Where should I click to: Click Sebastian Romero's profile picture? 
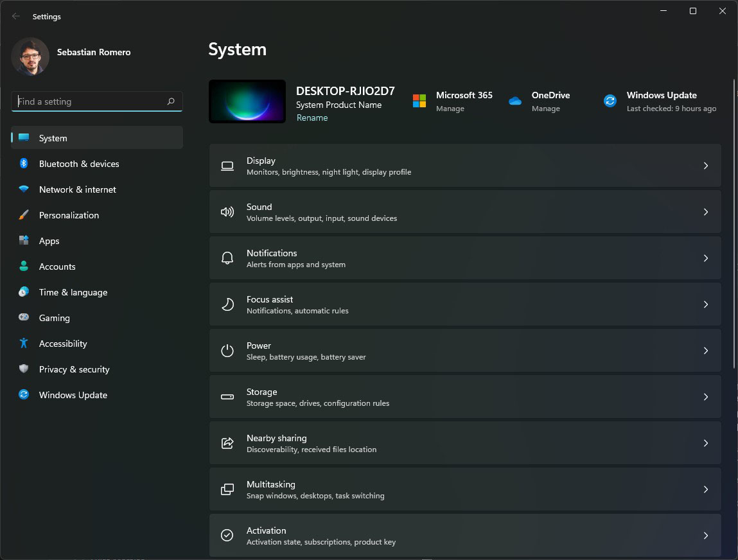click(x=30, y=57)
